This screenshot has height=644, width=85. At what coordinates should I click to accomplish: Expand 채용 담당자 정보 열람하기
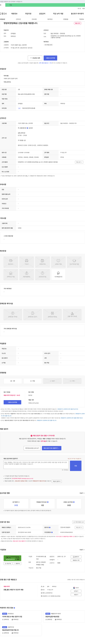click(52, 448)
